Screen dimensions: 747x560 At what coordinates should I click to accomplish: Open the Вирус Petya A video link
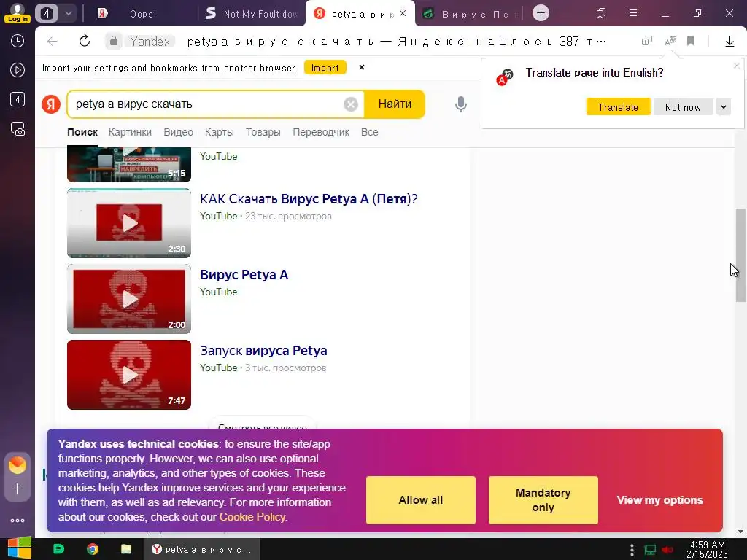[x=244, y=275]
